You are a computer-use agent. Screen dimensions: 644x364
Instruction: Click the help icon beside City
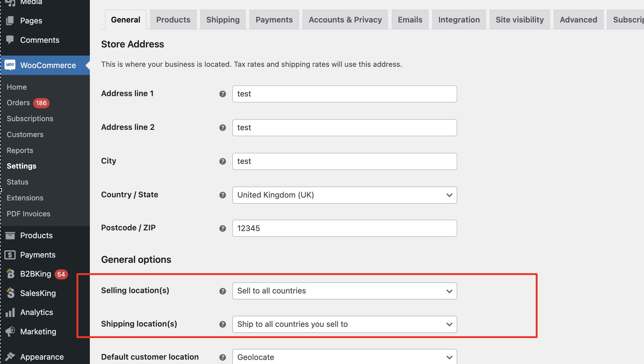pyautogui.click(x=222, y=161)
